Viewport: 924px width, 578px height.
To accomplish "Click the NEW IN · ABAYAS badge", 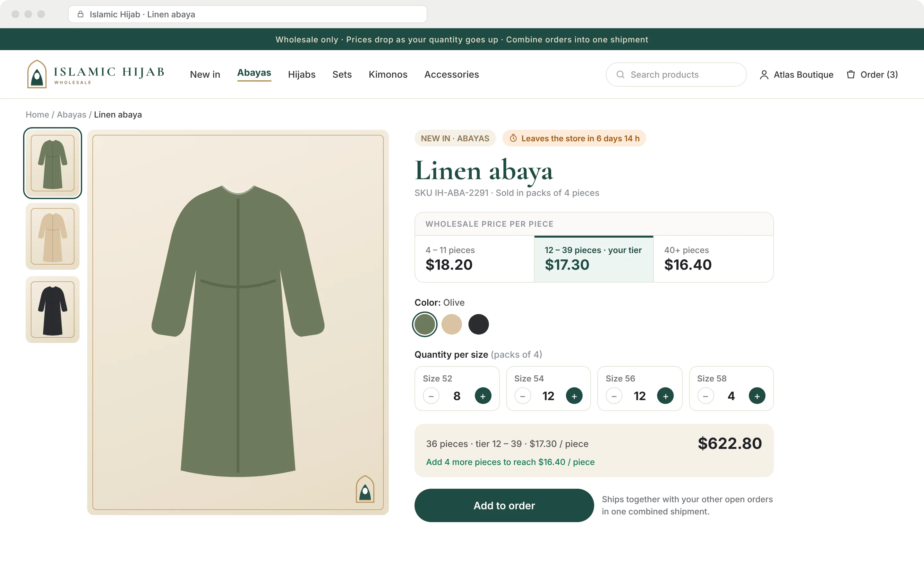I will [x=455, y=138].
